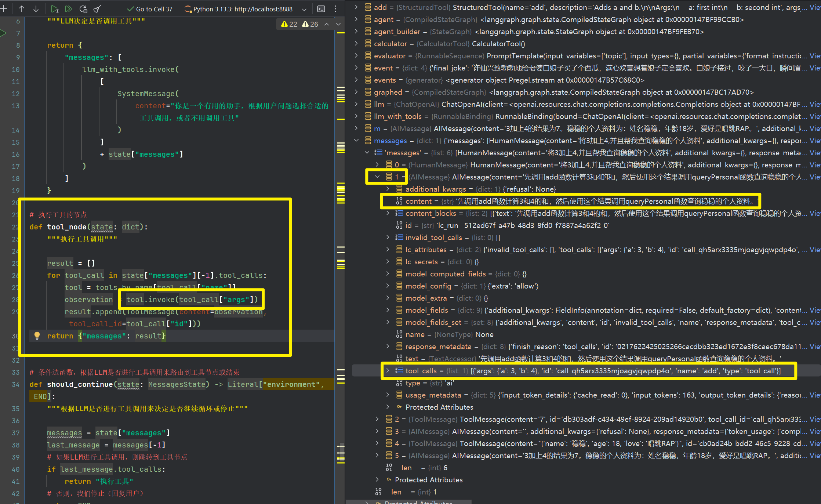Click the add cell plus icon
821x504 pixels.
click(4, 8)
